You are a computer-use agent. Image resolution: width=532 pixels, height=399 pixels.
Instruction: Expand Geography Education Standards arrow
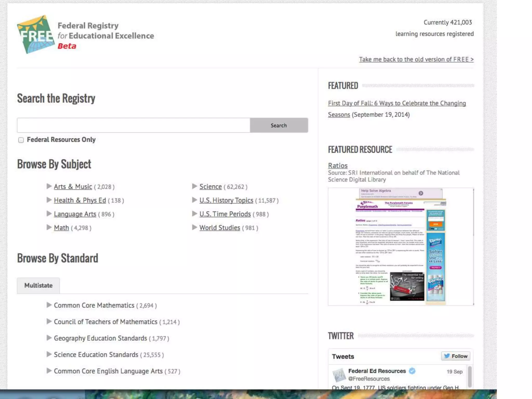(49, 338)
